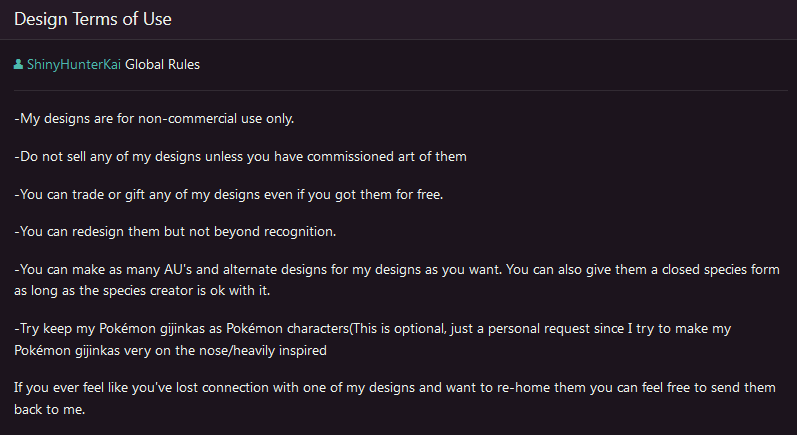Click the trade or gift rule line
Screen dimensions: 797x435
tap(228, 193)
